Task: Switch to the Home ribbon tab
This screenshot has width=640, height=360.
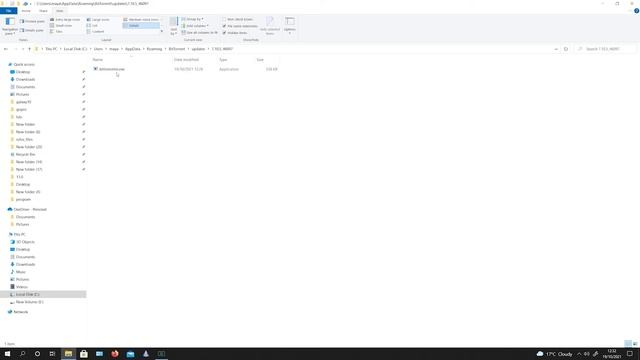Action: coord(26,11)
